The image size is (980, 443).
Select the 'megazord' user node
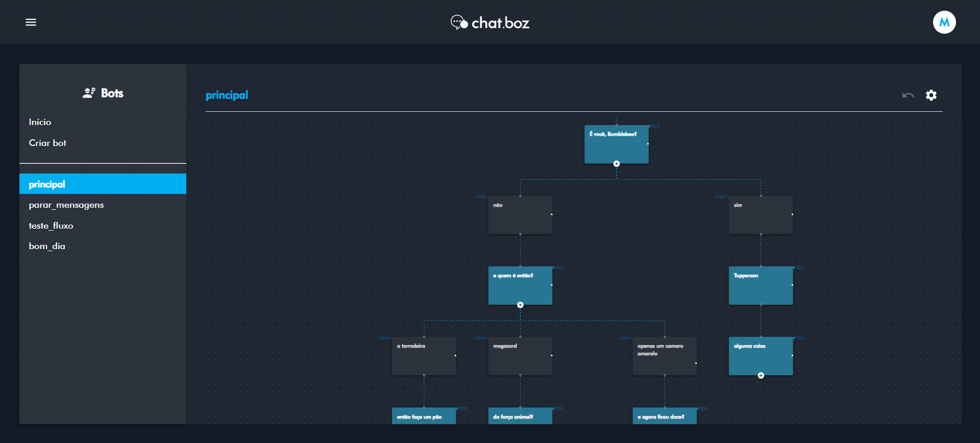click(520, 356)
